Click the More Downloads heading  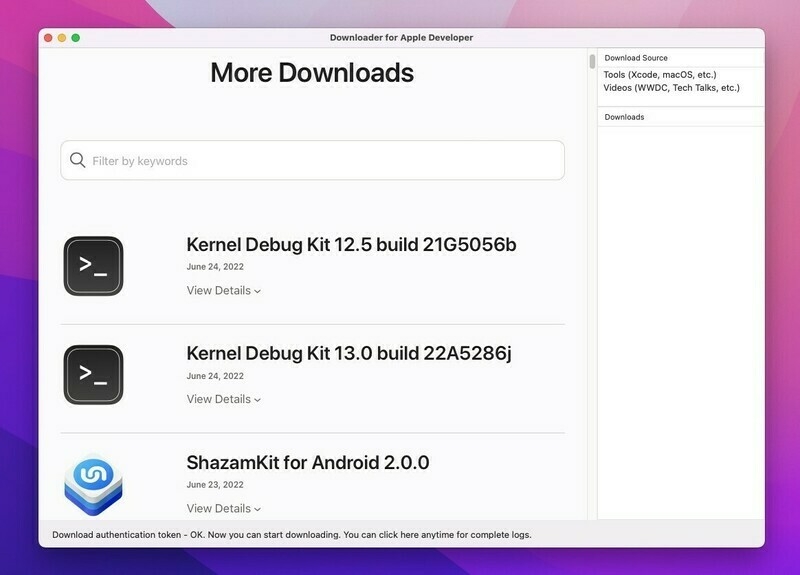pyautogui.click(x=312, y=72)
